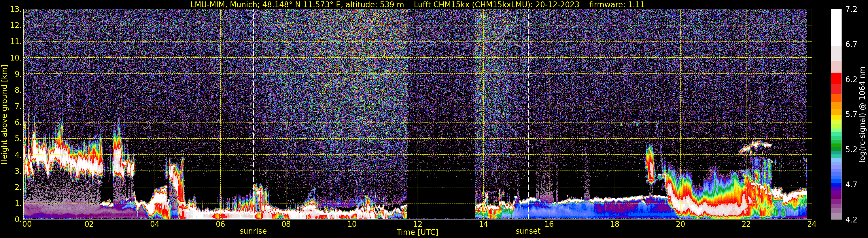Click the 7. tick on the height axis

pos(18,107)
